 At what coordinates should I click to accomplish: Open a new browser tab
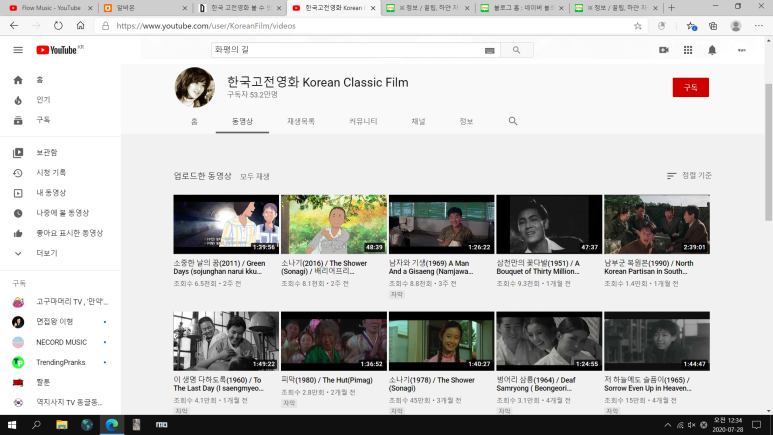coord(671,8)
